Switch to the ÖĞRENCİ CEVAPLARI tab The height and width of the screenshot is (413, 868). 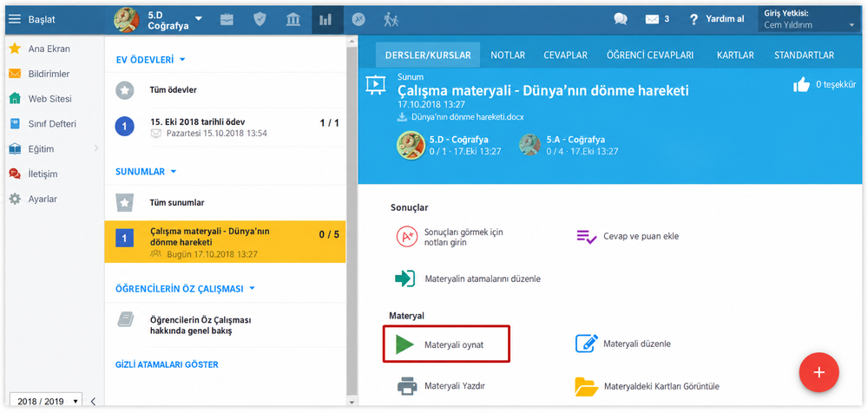coord(650,56)
